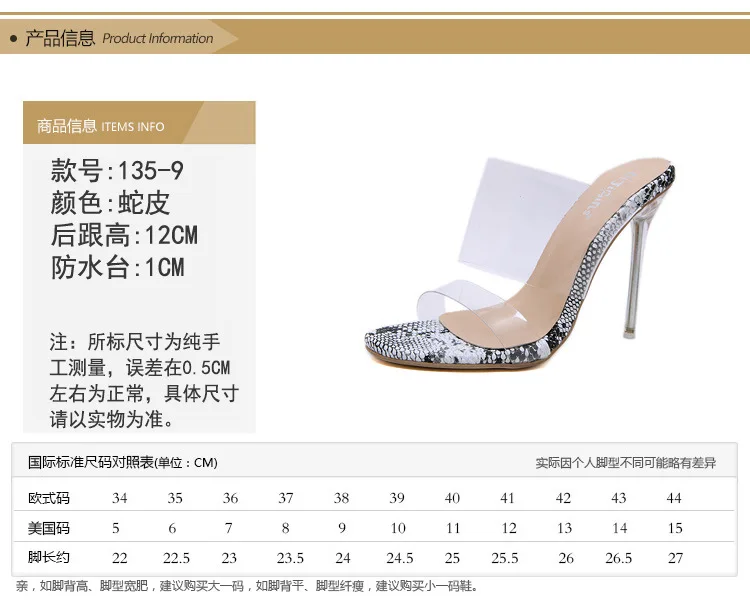Click the 颜色:蛇皮 color text
750x604 pixels.
pos(110,202)
